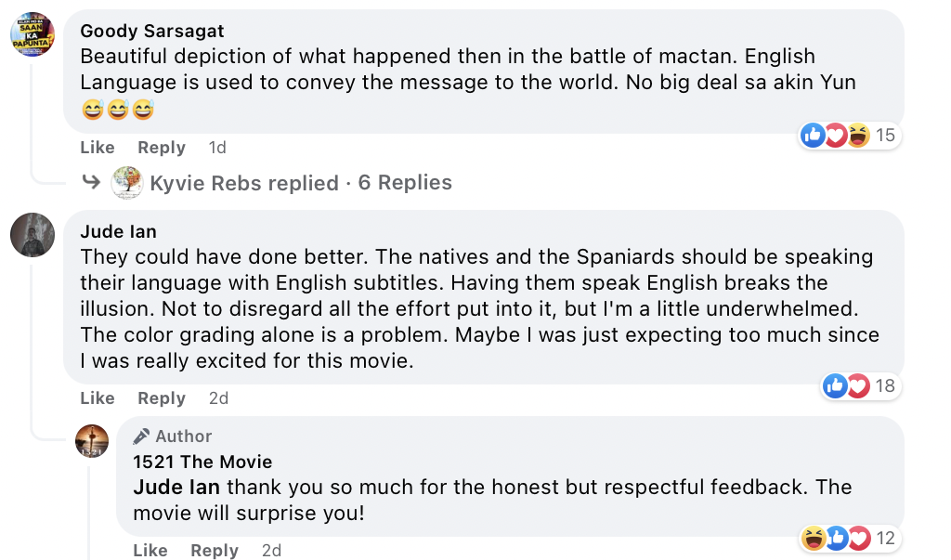Reply to Jude Ian's comment

[162, 398]
